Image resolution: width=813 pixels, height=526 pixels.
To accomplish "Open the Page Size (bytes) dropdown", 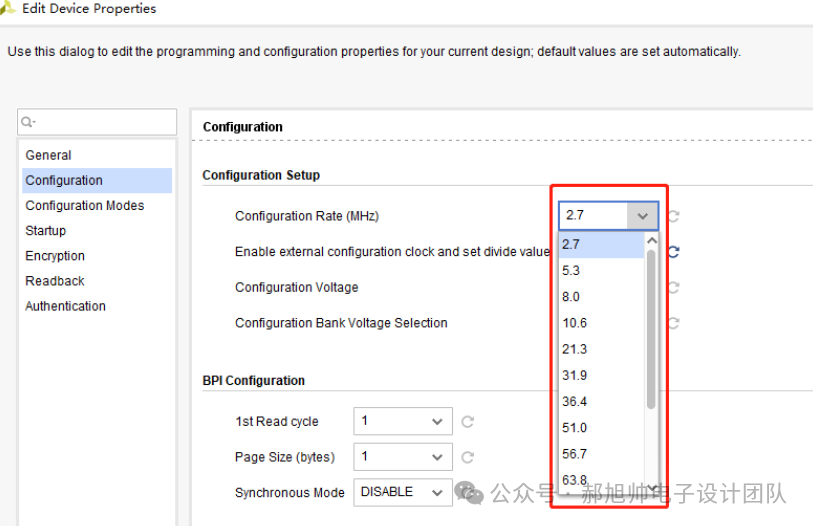I will 403,457.
